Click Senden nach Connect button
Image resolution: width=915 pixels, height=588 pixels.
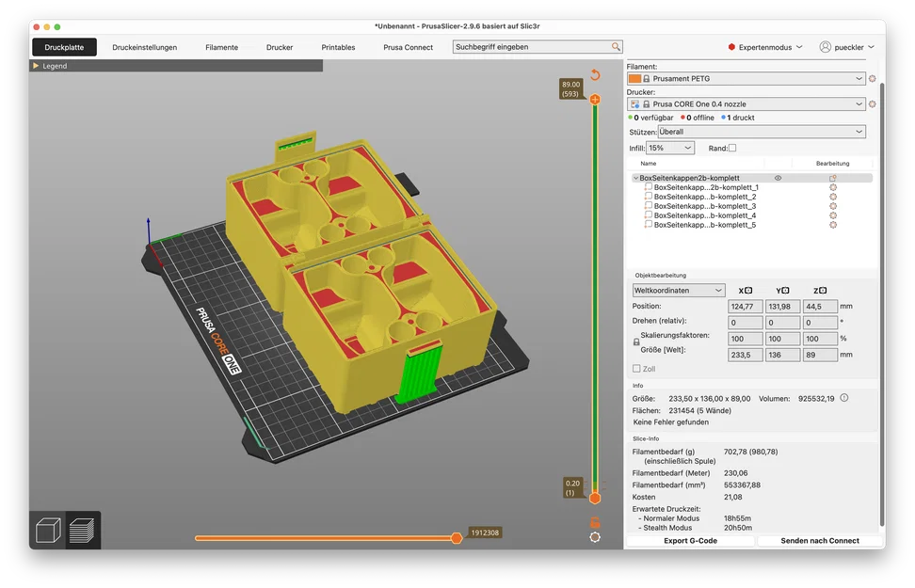(x=820, y=541)
